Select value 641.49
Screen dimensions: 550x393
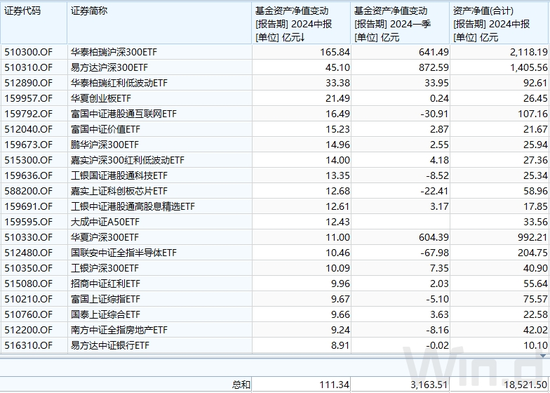(x=434, y=52)
